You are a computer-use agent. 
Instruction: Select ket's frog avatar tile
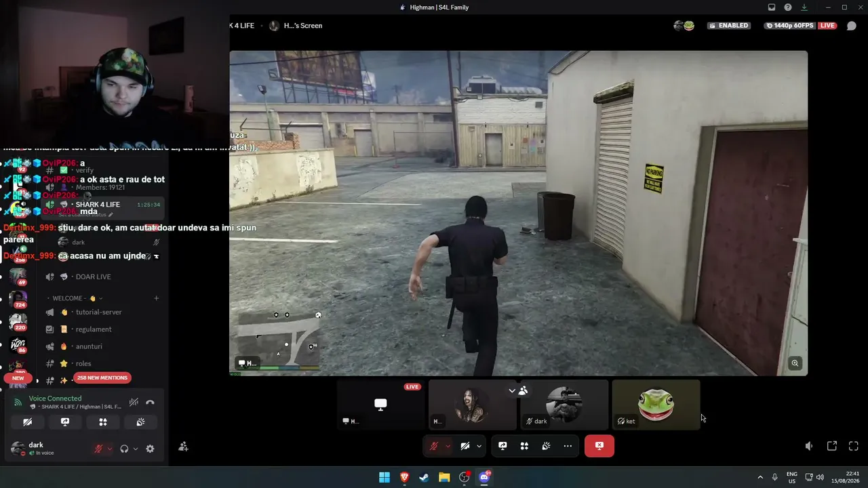pyautogui.click(x=656, y=405)
